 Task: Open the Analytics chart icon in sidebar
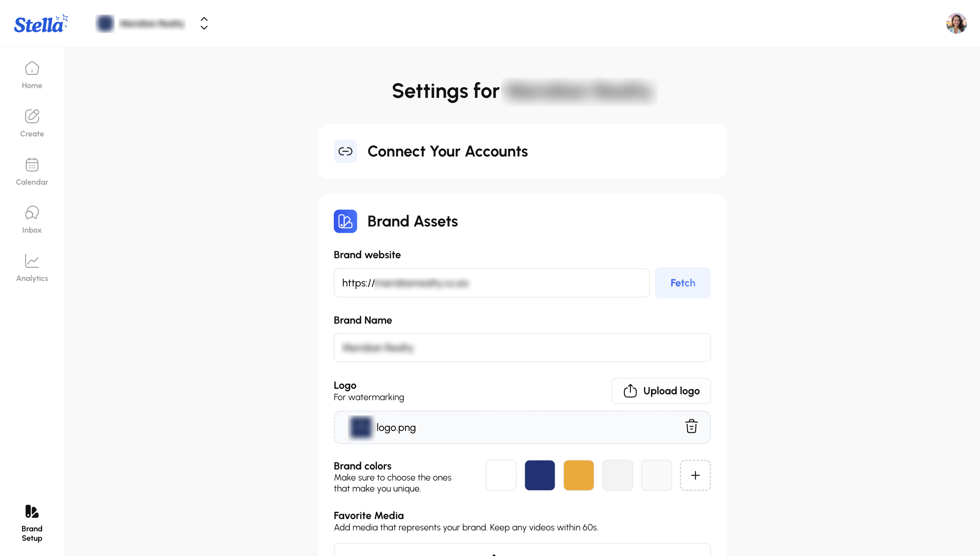coord(32,261)
